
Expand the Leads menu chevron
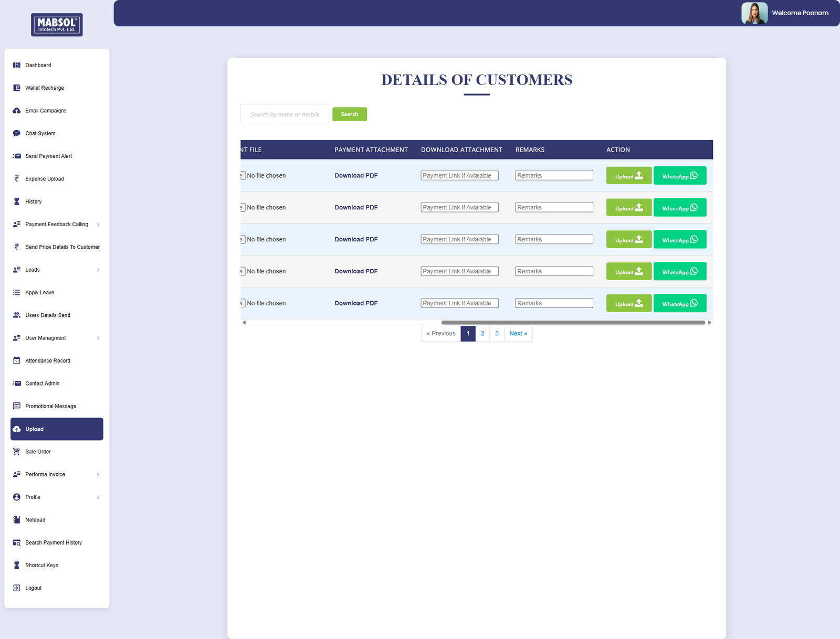tap(98, 270)
